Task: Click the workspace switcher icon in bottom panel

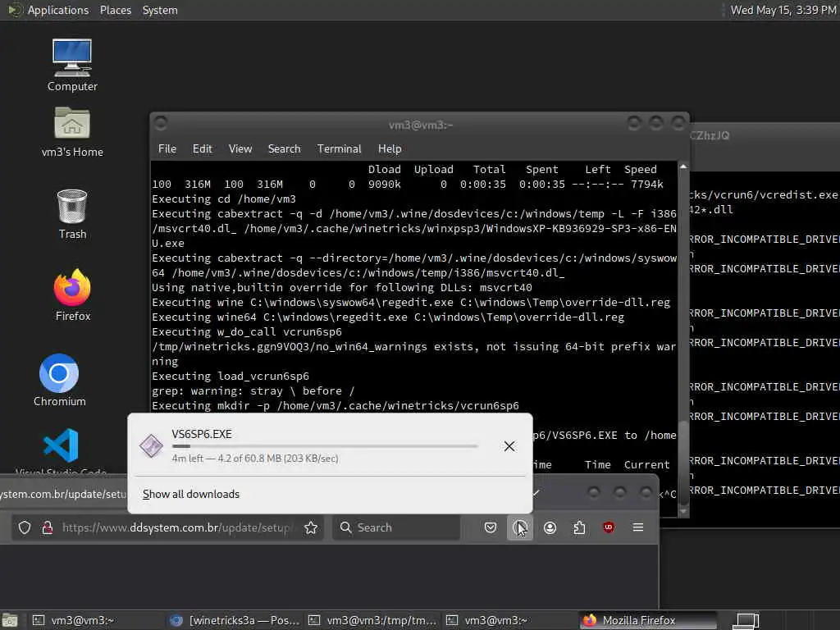Action: click(x=746, y=620)
